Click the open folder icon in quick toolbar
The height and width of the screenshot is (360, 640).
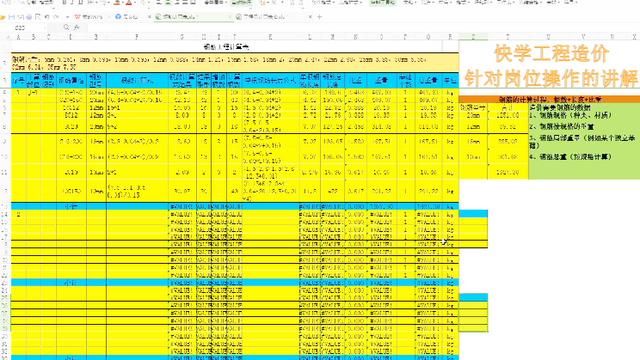click(3, 17)
